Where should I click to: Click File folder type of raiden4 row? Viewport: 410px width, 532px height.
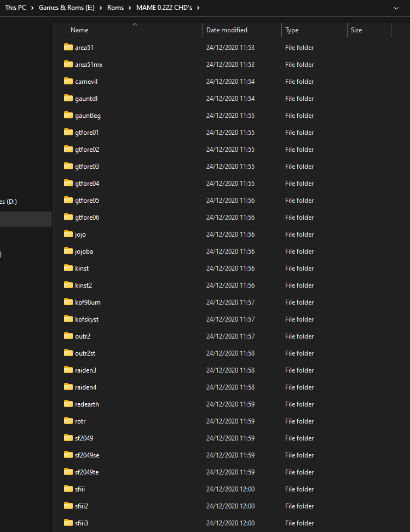[x=299, y=387]
